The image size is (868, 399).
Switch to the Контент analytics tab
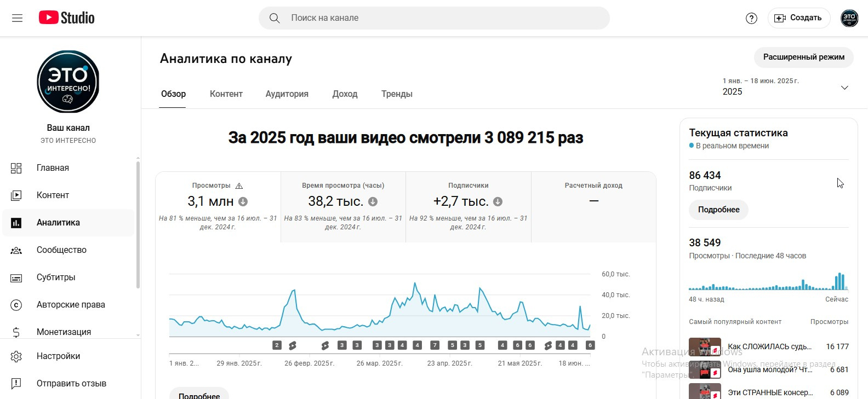coord(226,94)
